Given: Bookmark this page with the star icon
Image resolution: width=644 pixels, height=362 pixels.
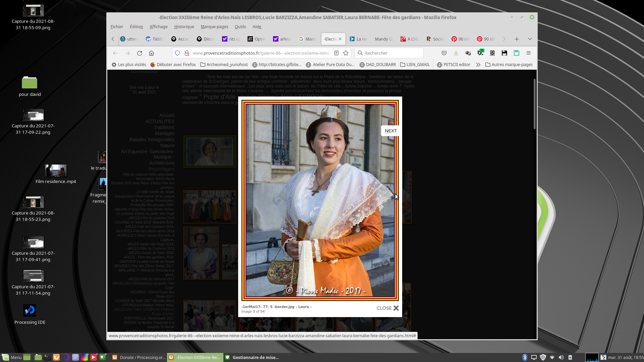Looking at the screenshot, I should pos(346,53).
